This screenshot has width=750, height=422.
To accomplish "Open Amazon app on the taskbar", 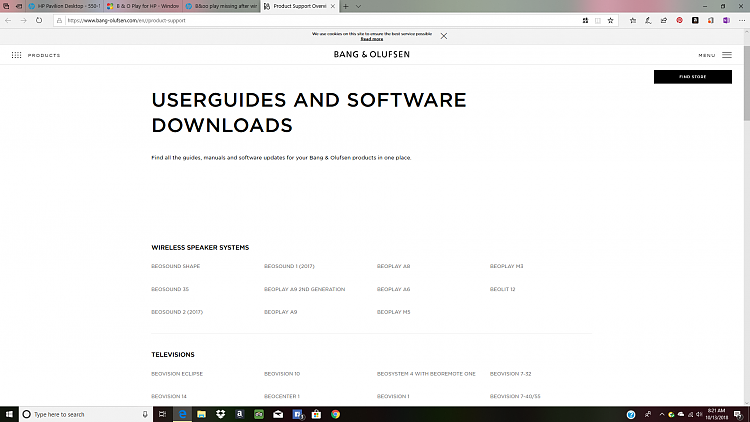I will 240,414.
